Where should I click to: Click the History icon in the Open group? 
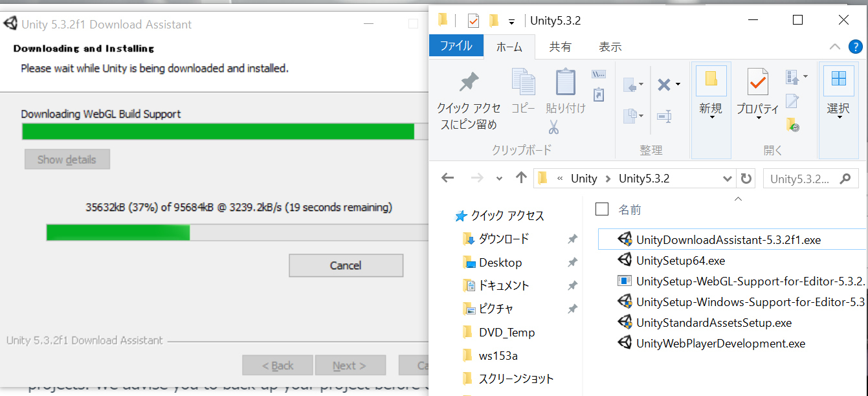coord(792,124)
